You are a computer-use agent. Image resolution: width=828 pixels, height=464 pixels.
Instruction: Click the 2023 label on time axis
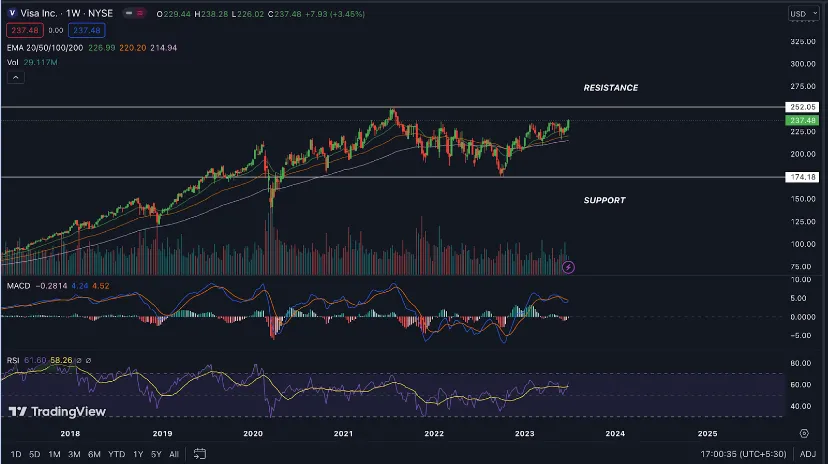coord(524,433)
